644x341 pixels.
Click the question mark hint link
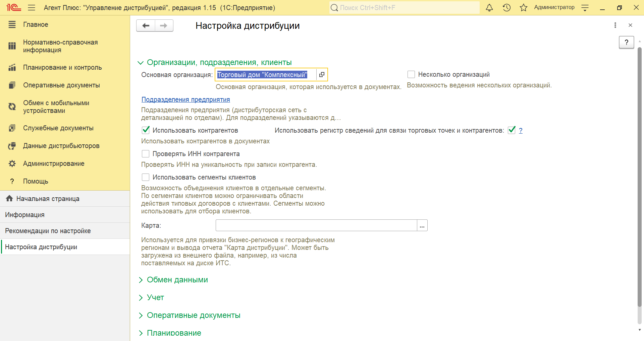(x=521, y=130)
